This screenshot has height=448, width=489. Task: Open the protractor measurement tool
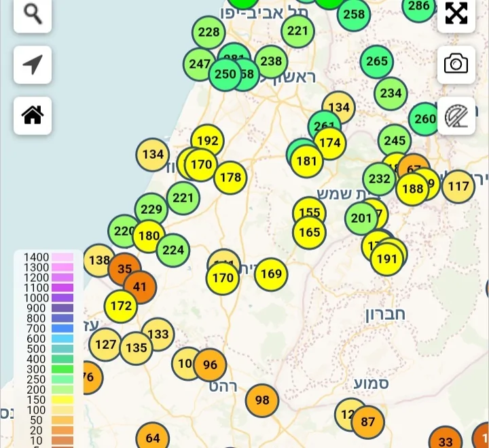[456, 116]
